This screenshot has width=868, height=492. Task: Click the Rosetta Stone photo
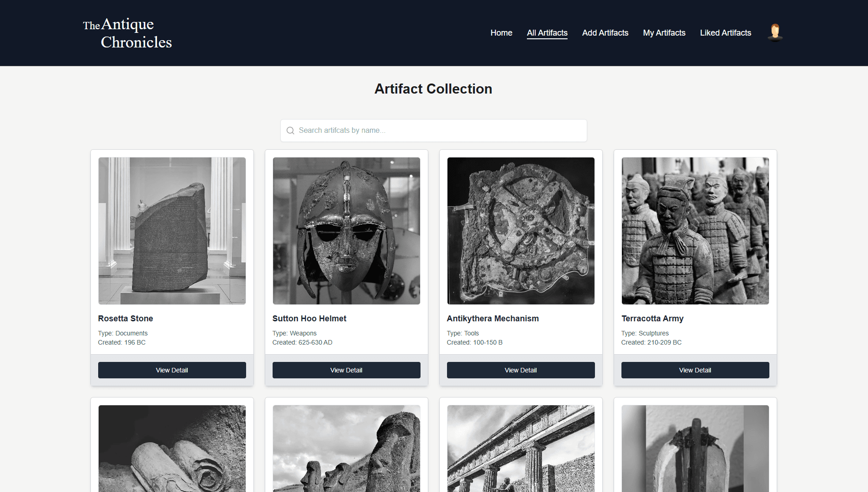(172, 231)
